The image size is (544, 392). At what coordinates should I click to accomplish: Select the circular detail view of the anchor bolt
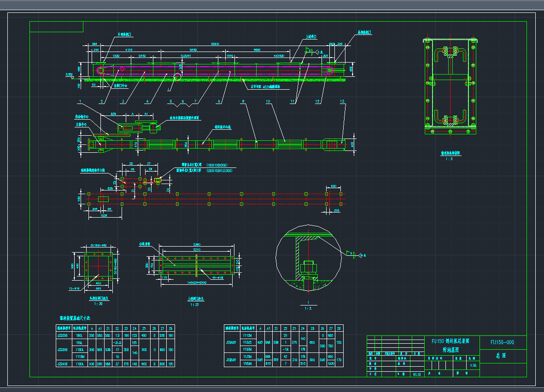click(309, 258)
